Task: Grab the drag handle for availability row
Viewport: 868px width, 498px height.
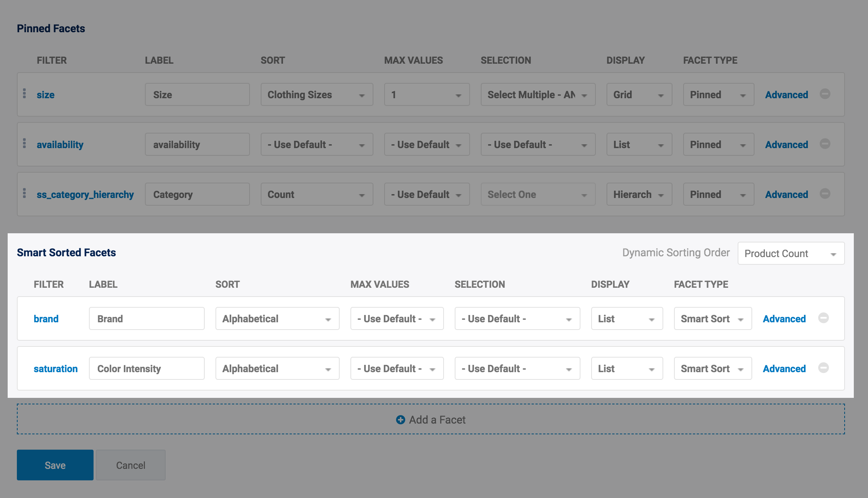Action: click(25, 143)
